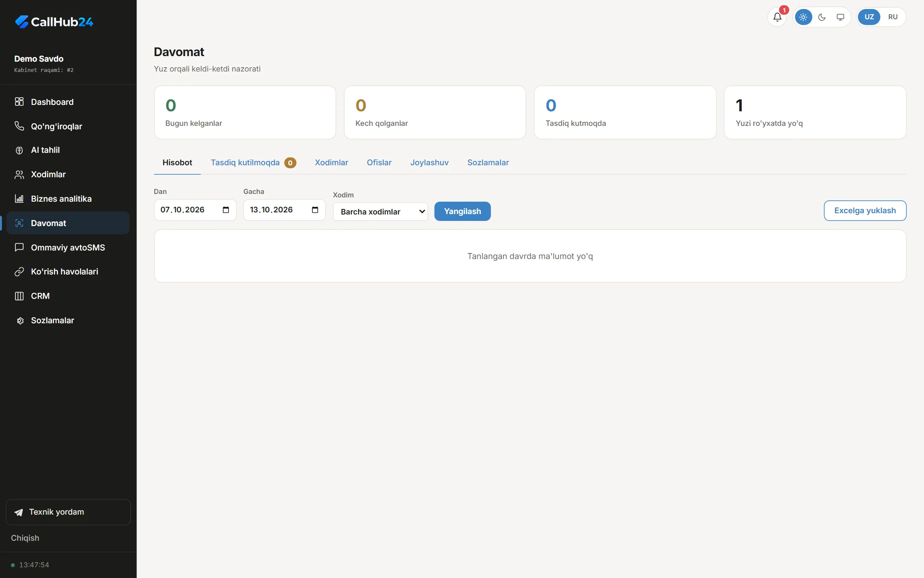Image resolution: width=924 pixels, height=578 pixels.
Task: Click the Yangilash button
Action: pyautogui.click(x=462, y=211)
